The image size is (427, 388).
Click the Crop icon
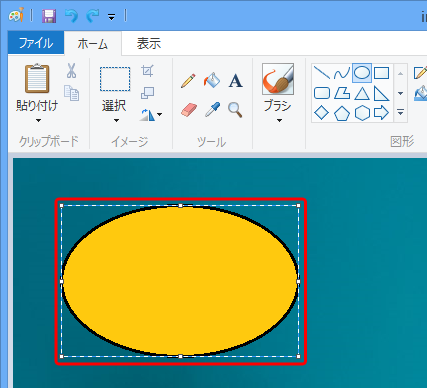click(147, 71)
